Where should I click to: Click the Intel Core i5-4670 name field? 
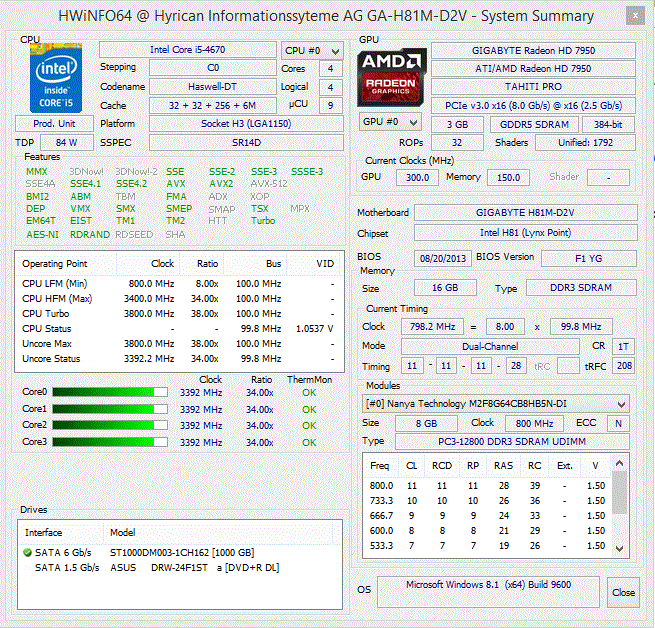coord(188,50)
